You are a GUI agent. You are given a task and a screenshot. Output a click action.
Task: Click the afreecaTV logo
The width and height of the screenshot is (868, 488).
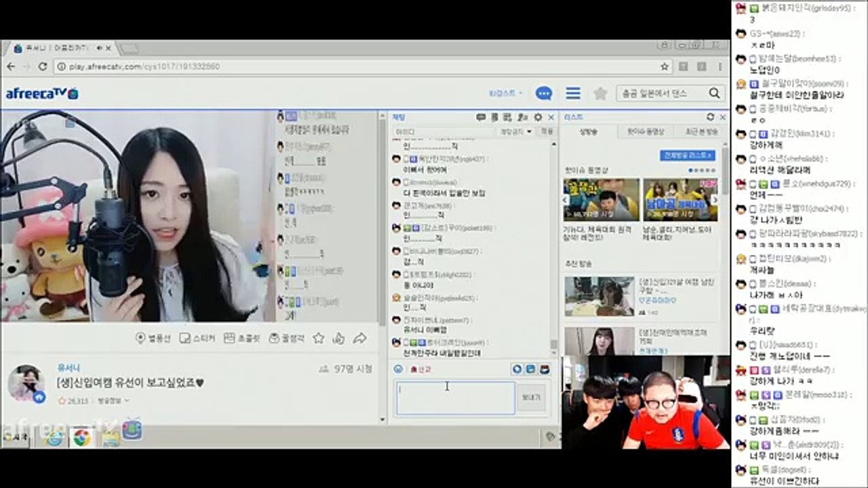(42, 94)
